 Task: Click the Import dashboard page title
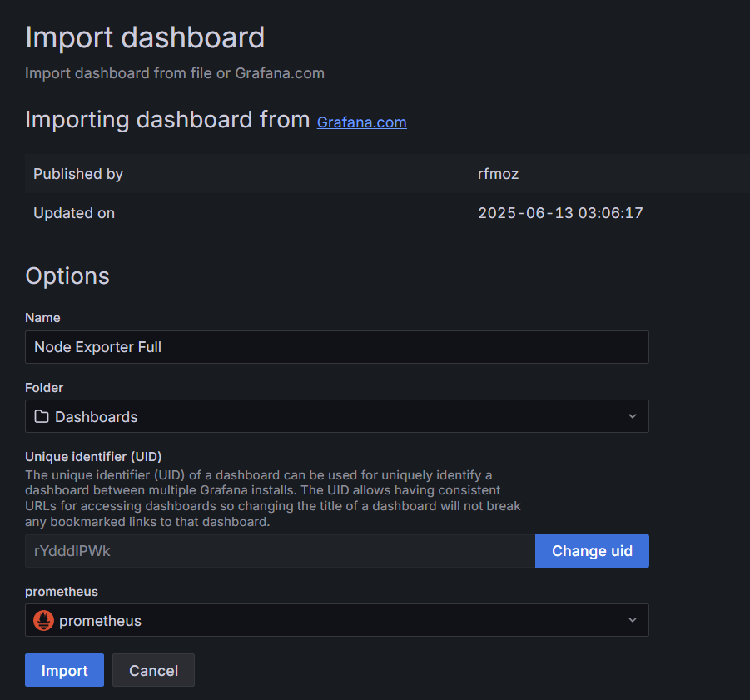tap(145, 37)
